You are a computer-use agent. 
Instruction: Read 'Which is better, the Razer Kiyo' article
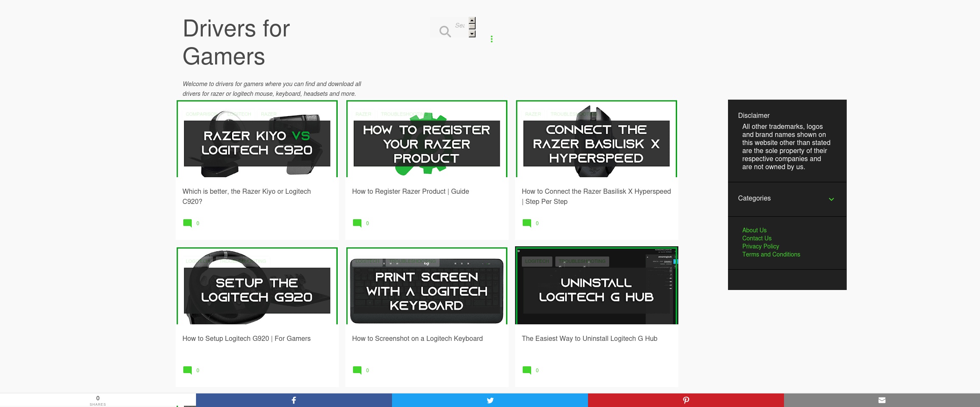(246, 196)
